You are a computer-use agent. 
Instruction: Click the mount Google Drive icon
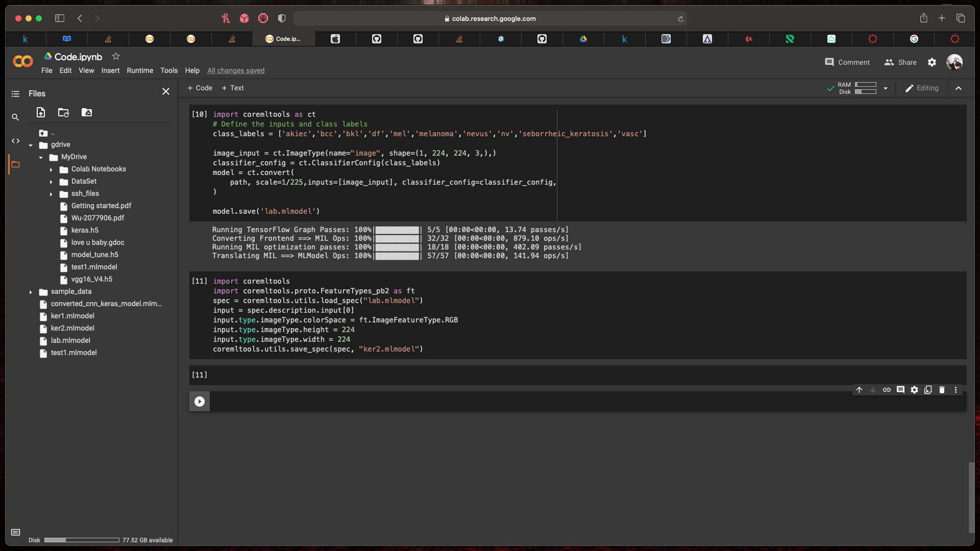(87, 113)
